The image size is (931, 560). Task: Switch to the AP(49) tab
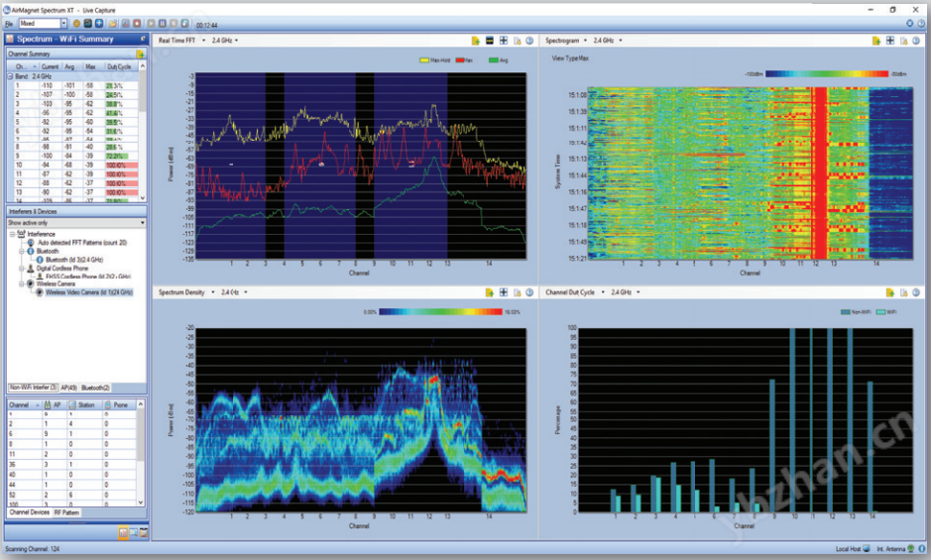[67, 387]
